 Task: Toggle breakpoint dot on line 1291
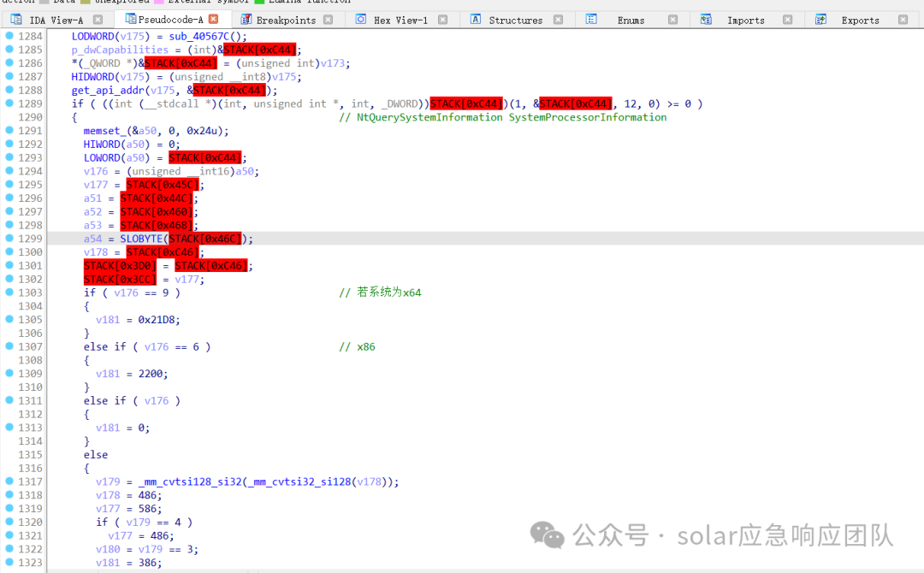coord(9,130)
